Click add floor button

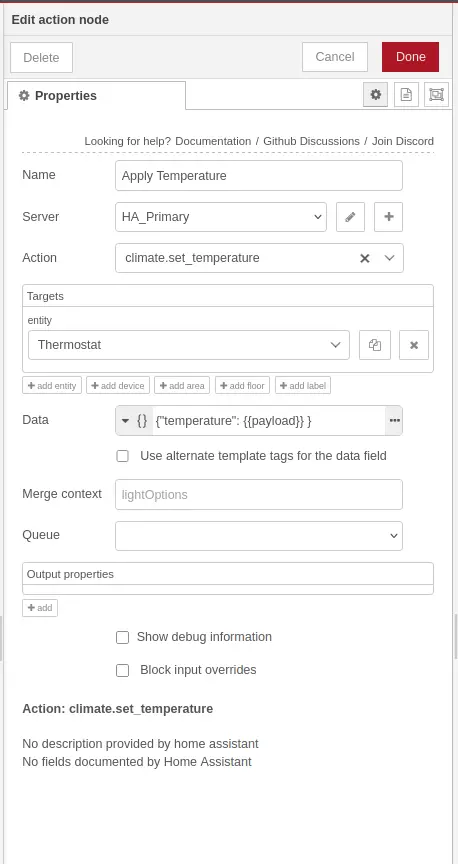click(243, 386)
